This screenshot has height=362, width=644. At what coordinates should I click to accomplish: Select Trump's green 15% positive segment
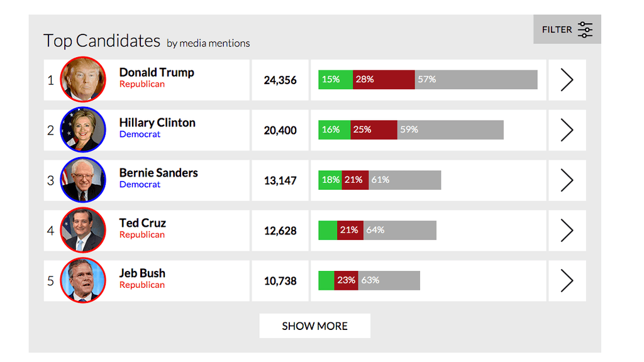point(335,80)
